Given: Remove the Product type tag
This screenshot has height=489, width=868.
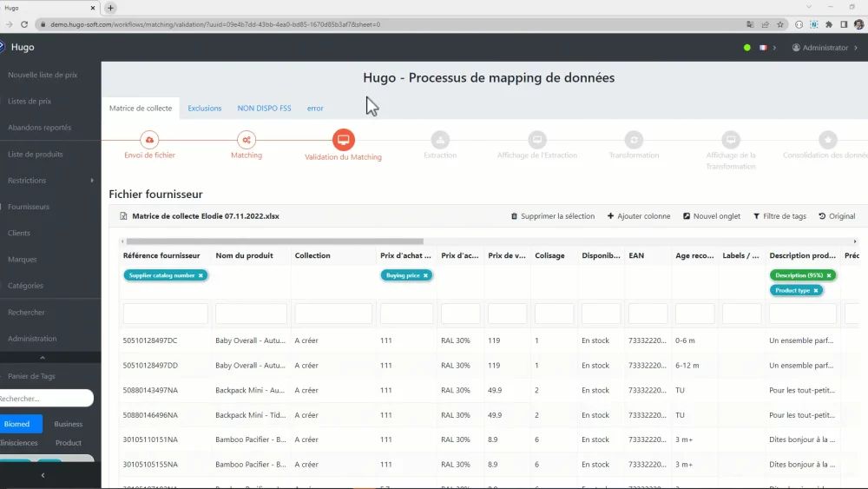Looking at the screenshot, I should coord(815,290).
